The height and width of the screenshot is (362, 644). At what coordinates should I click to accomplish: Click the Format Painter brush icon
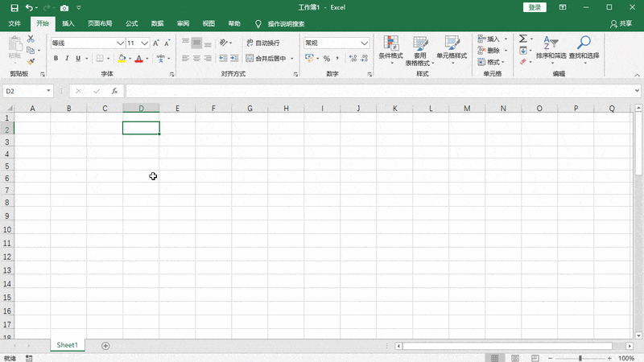31,61
